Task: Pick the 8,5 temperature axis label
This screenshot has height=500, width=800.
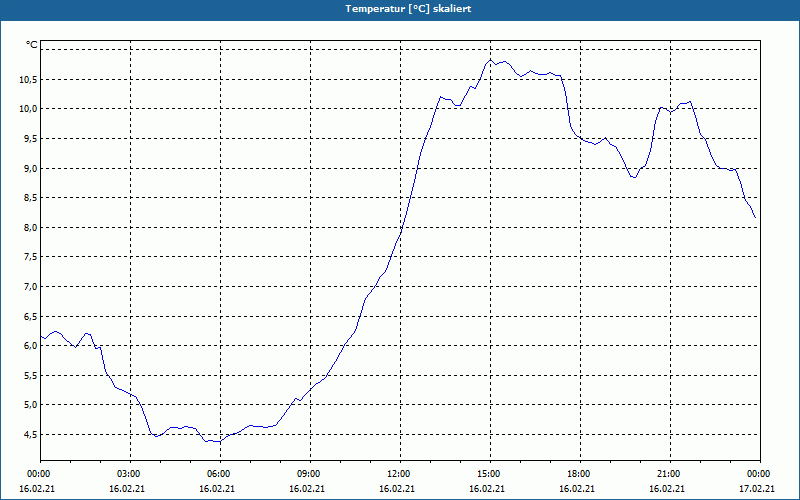Action: [30, 197]
